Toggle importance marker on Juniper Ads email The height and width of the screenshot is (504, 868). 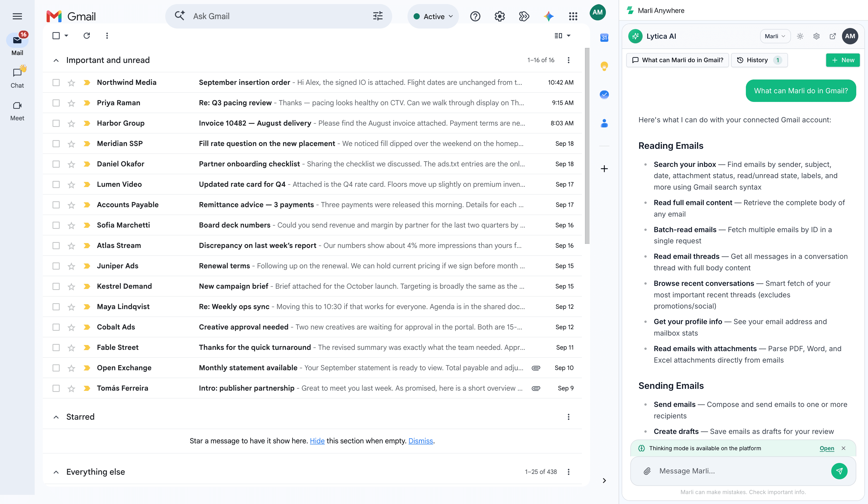[87, 266]
